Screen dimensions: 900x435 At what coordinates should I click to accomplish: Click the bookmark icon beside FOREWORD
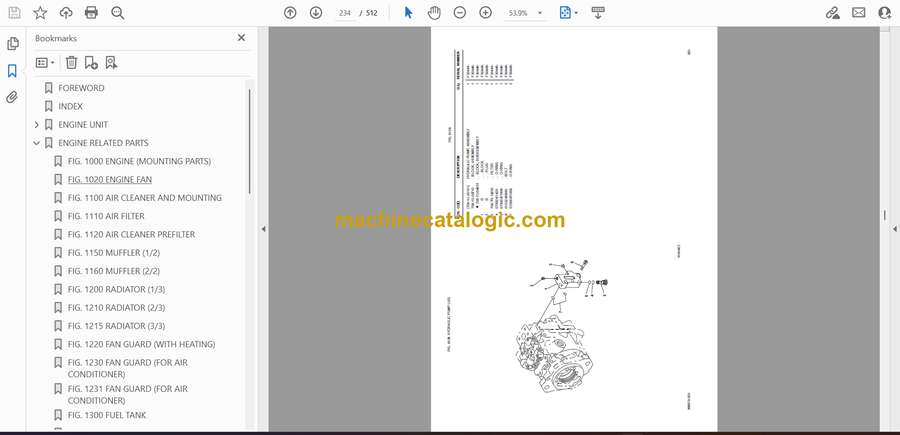click(x=49, y=88)
